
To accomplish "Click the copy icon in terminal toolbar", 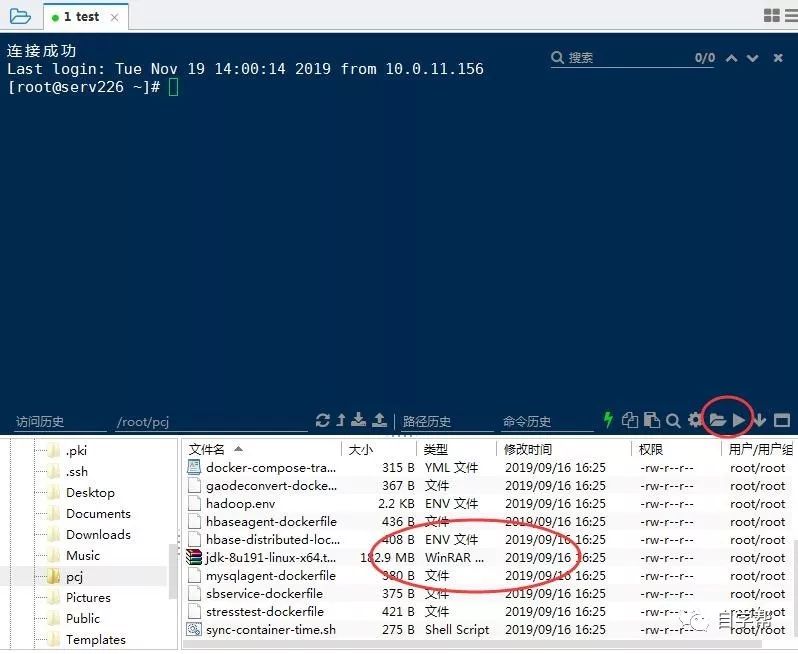I will coord(630,420).
